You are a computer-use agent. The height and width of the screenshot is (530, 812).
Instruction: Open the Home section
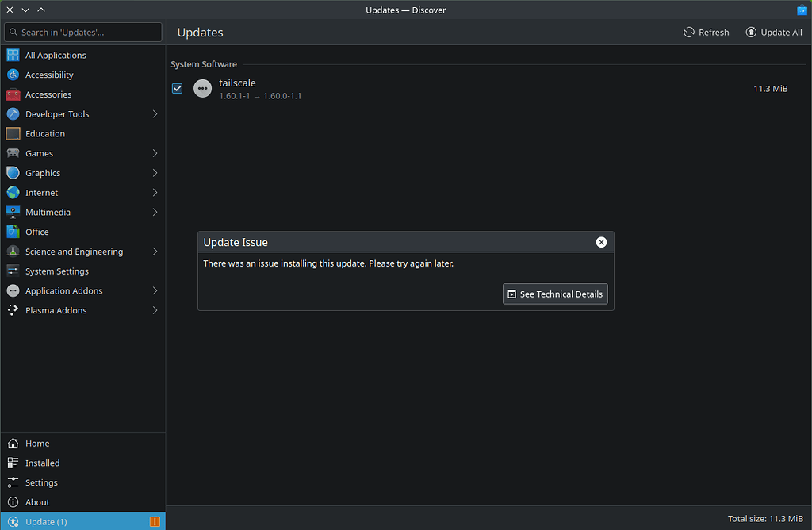(36, 443)
